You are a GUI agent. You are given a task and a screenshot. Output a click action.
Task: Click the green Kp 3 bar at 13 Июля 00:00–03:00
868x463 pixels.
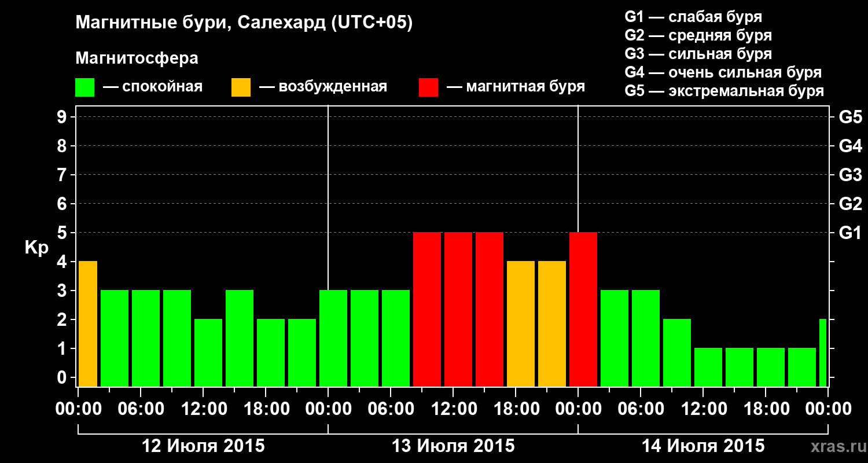[333, 338]
